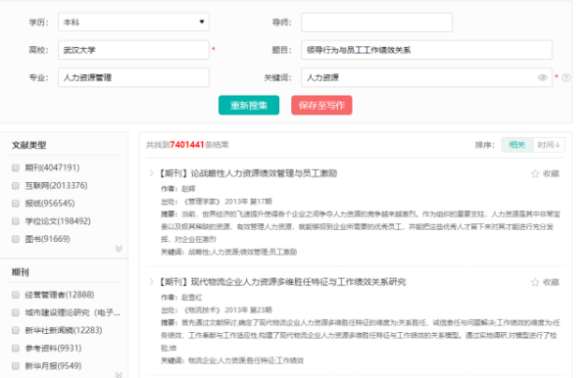Open the 学历 dropdown showing 本科

click(133, 23)
